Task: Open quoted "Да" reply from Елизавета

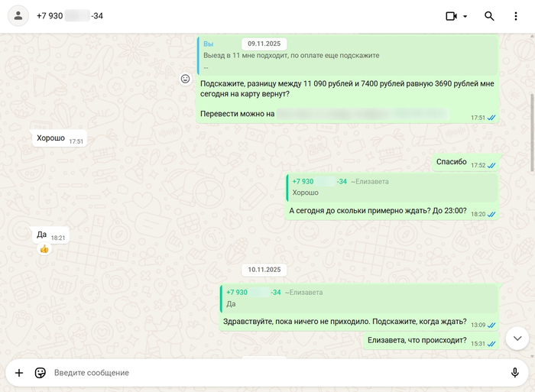Action: (358, 298)
